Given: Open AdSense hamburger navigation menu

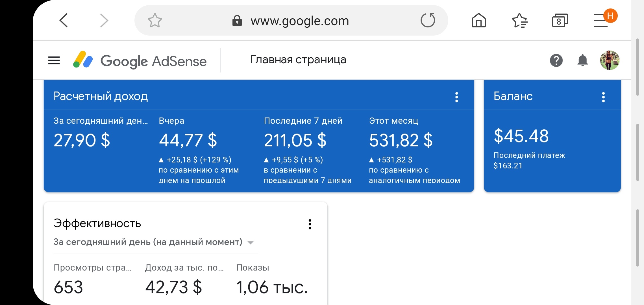Looking at the screenshot, I should click(54, 60).
